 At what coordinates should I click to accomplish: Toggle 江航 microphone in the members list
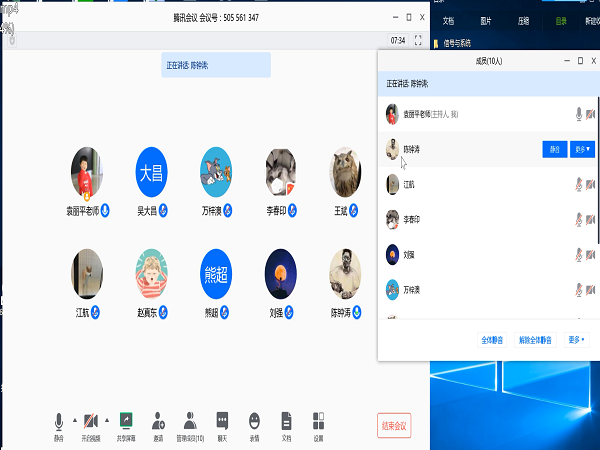579,184
